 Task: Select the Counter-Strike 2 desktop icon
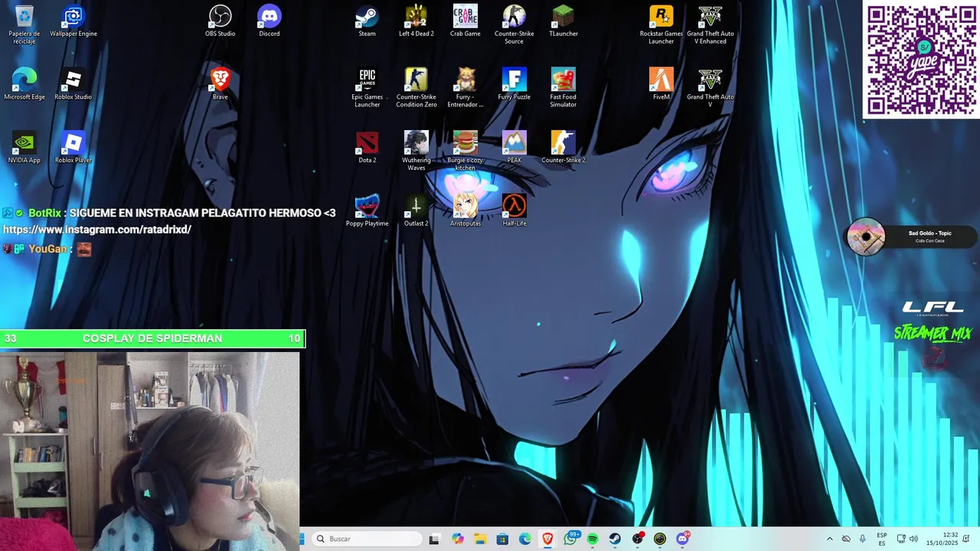(563, 148)
